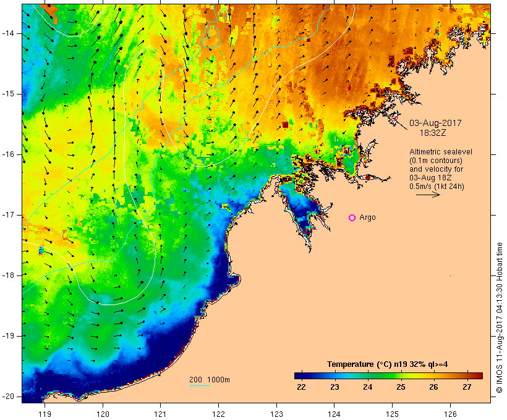507x420 pixels.
Task: Click the 26 value on temperature scale
Action: point(433,387)
